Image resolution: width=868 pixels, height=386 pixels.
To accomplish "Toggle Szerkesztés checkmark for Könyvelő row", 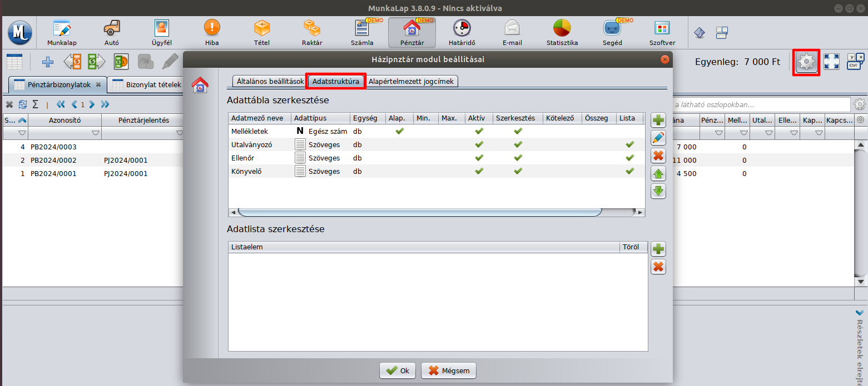I will click(518, 171).
